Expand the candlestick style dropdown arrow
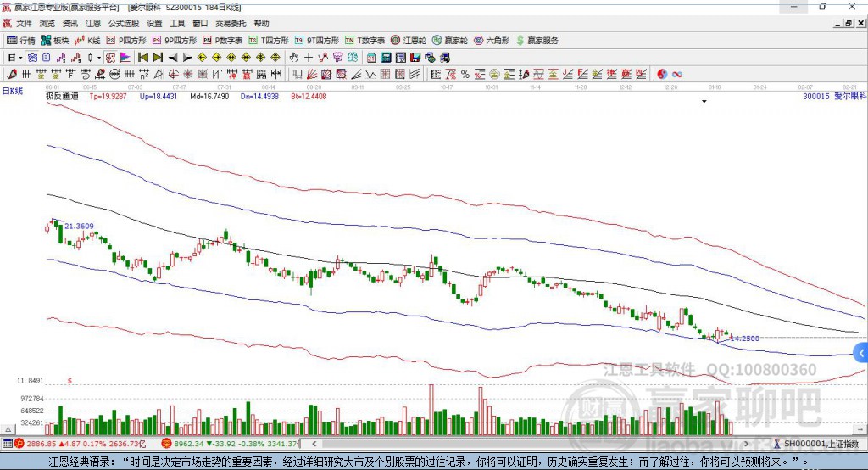868x470 pixels. [99, 58]
